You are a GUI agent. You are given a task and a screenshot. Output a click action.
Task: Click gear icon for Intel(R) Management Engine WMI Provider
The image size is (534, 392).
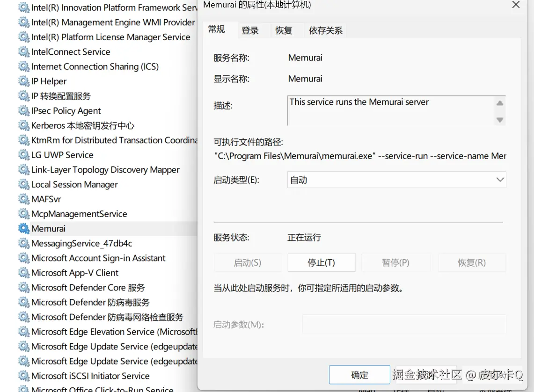point(24,22)
